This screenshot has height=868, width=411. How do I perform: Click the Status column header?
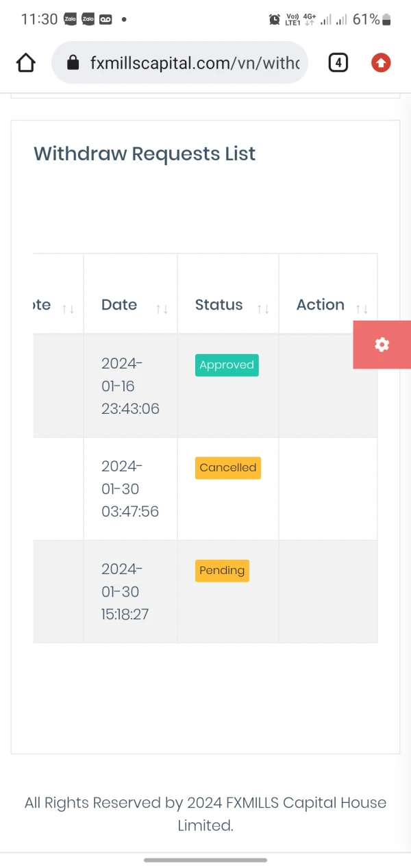tap(219, 305)
